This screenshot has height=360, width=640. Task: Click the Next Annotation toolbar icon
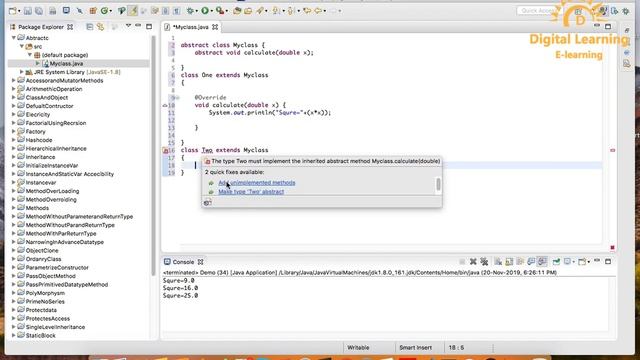tap(276, 11)
